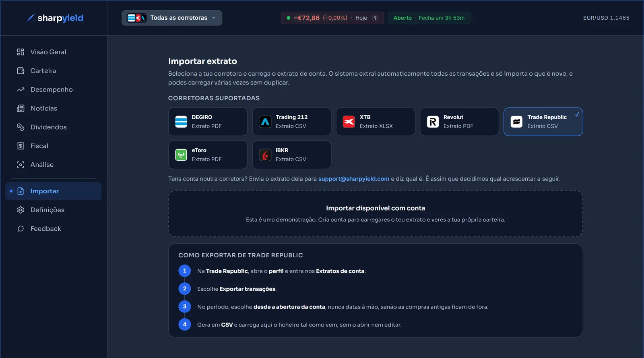Screen dimensions: 644x358
Task: Open the Notícias section
Action: point(54,108)
